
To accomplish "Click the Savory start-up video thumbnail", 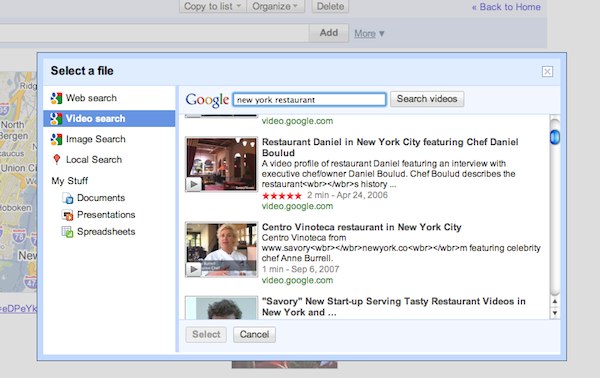I will tap(221, 308).
